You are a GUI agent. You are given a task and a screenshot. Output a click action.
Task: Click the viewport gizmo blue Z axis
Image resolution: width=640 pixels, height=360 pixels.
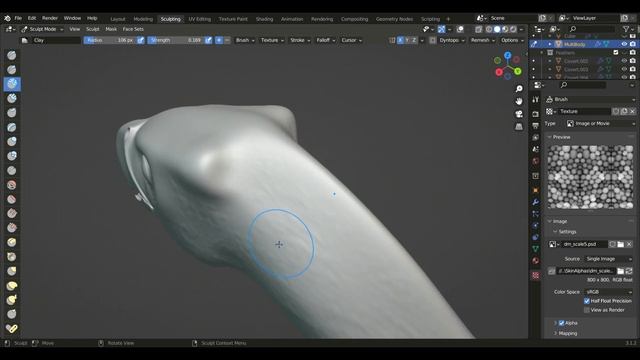(x=507, y=55)
